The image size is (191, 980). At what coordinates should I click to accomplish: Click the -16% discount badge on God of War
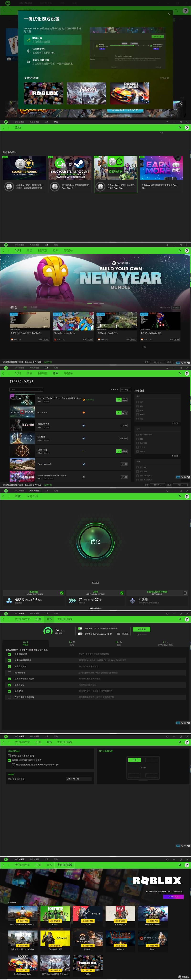pos(118,412)
